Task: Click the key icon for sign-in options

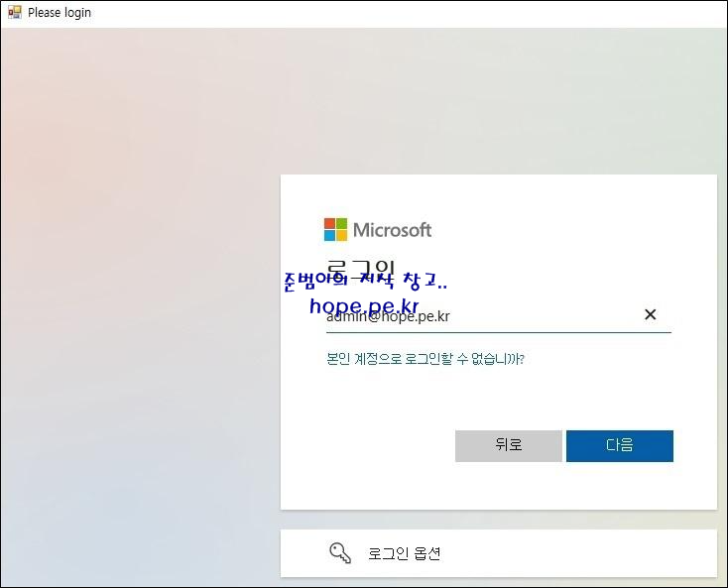Action: pos(340,552)
